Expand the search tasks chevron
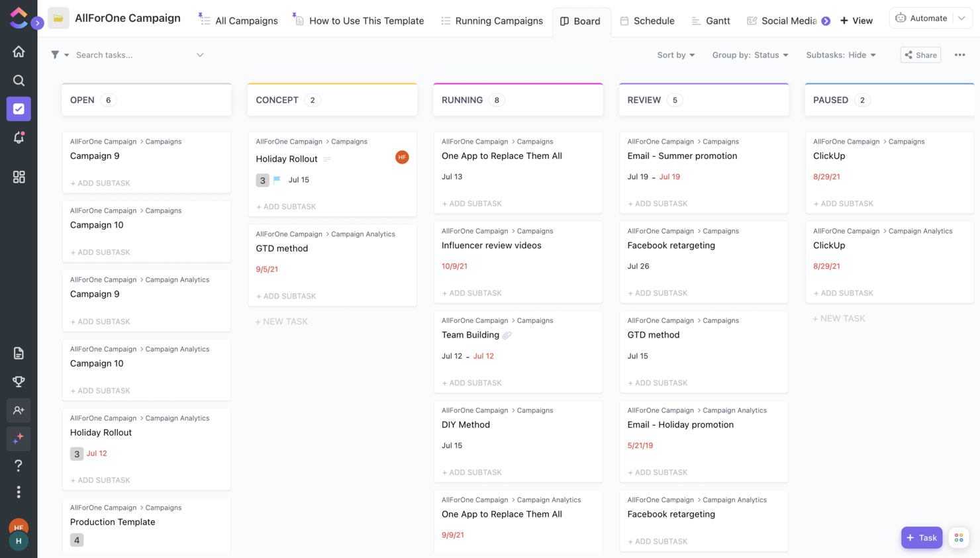The height and width of the screenshot is (558, 980). (x=200, y=55)
